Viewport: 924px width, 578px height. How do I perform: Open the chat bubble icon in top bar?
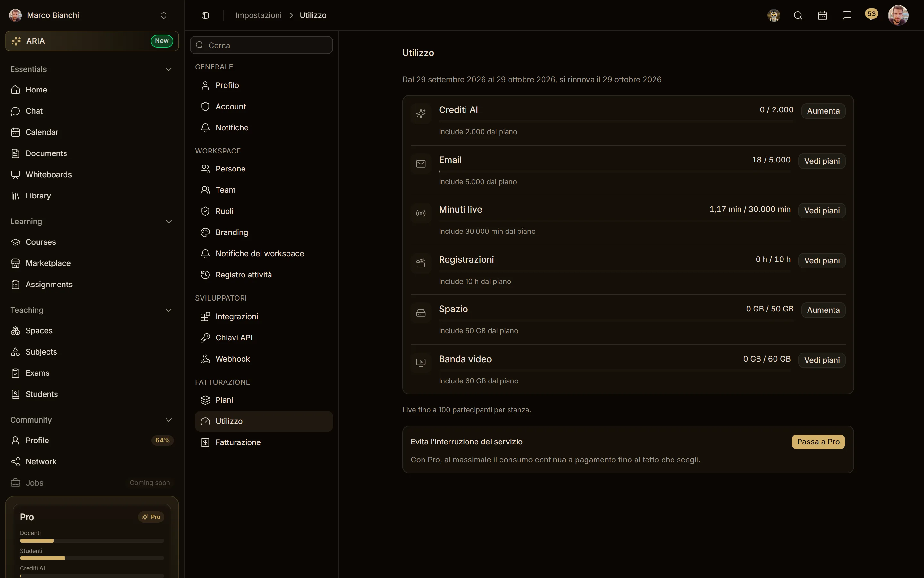(x=847, y=15)
